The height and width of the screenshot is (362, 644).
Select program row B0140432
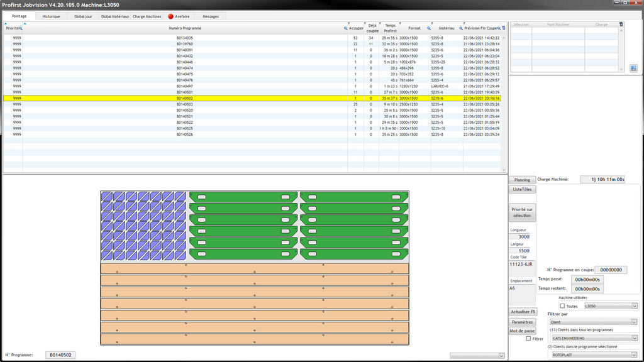252,56
